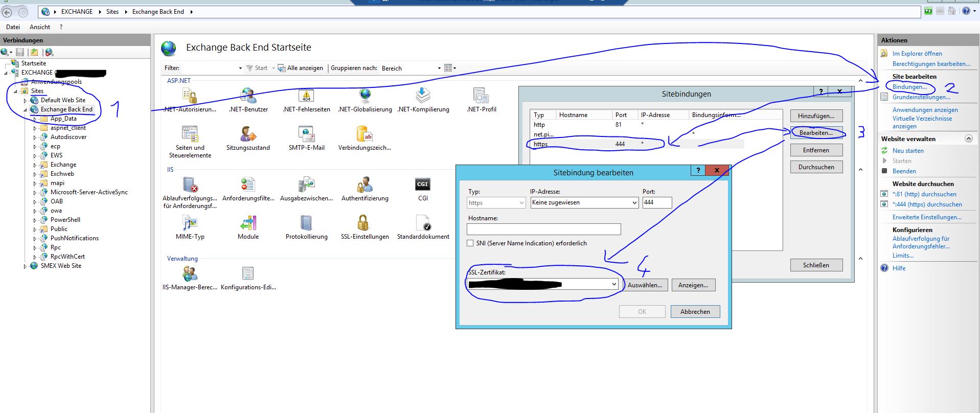Click the Bearbeiten button in Sitebindungen
This screenshot has width=980, height=413.
[816, 133]
